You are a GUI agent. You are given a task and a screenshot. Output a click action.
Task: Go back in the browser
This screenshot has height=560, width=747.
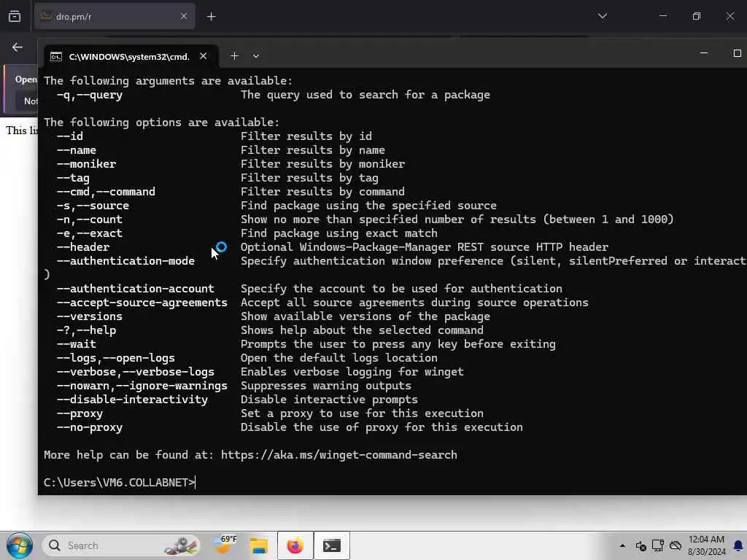(18, 47)
